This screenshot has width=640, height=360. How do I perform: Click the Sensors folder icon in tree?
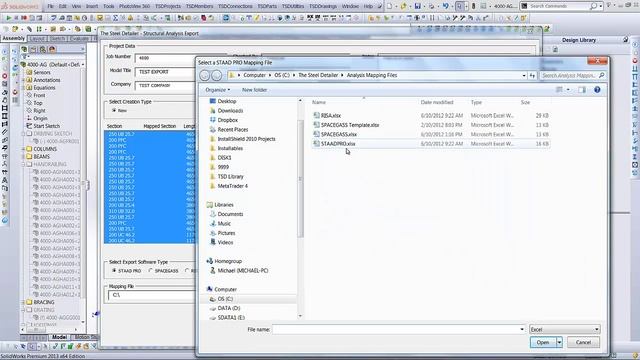pos(29,72)
